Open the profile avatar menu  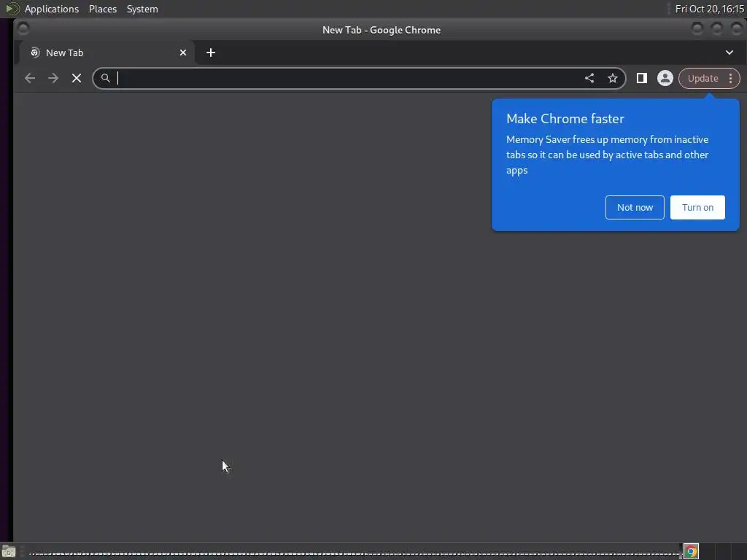(x=665, y=78)
